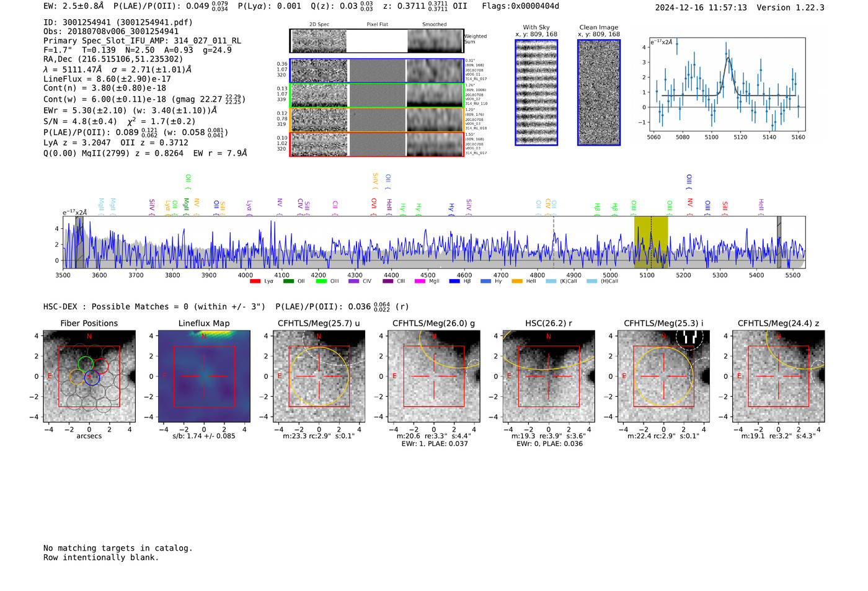The height and width of the screenshot is (591, 868).
Task: Select the CFHTLS/Meg(25.3) i cutout
Action: pos(663,376)
